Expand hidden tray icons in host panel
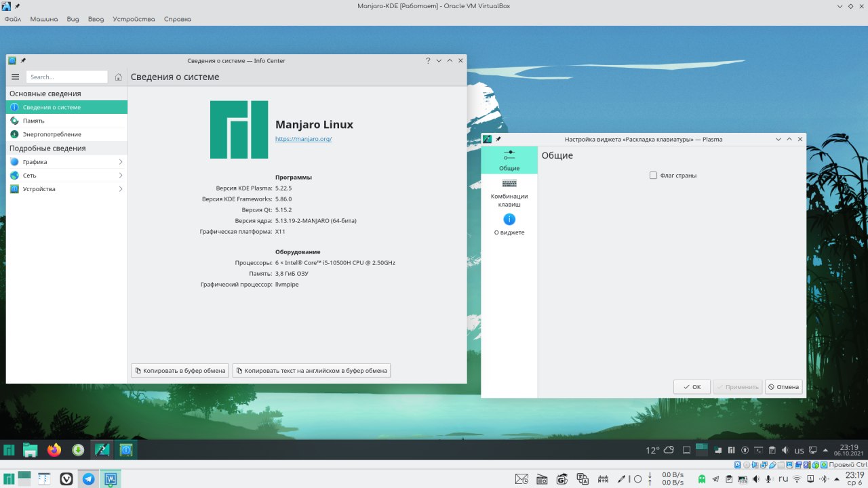The image size is (868, 488). 837,479
